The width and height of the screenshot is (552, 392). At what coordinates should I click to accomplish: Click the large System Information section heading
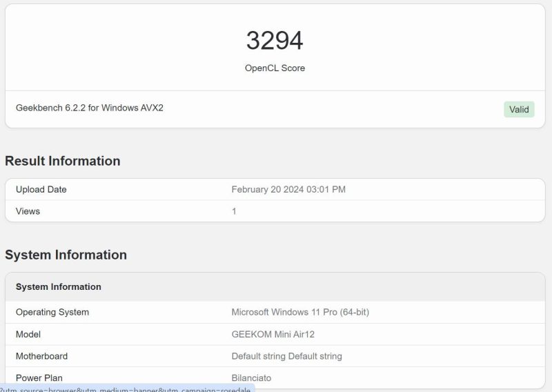tap(66, 255)
